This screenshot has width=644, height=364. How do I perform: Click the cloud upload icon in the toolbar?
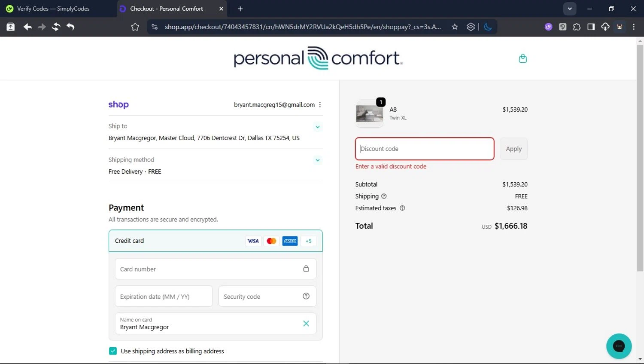click(605, 27)
